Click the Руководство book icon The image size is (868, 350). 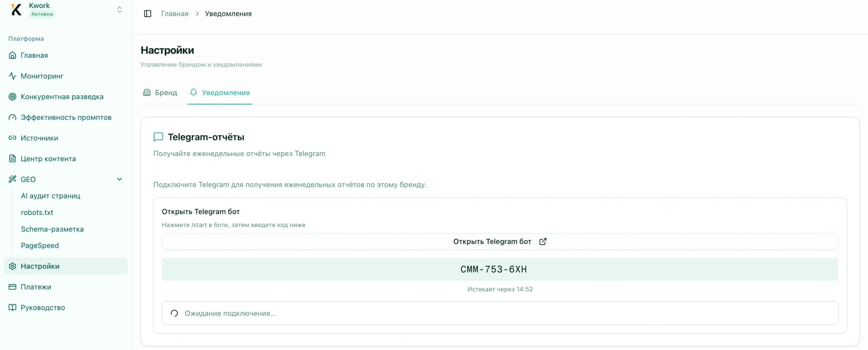click(x=13, y=308)
